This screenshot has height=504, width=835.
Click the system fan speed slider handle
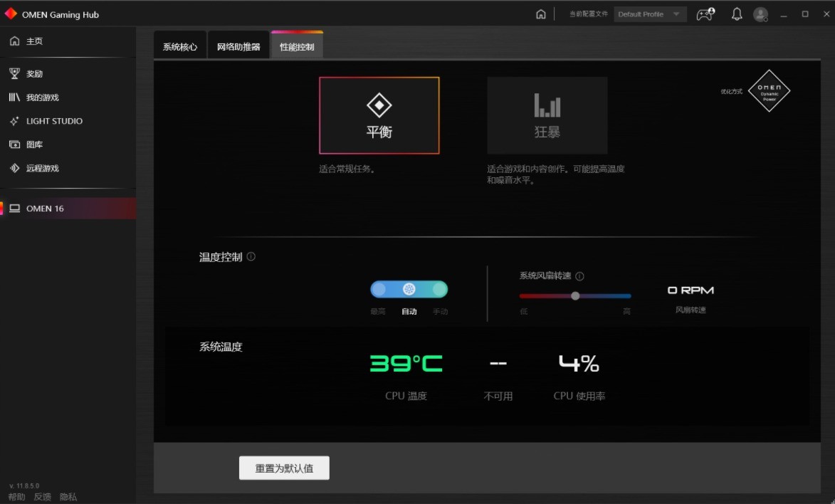[575, 296]
